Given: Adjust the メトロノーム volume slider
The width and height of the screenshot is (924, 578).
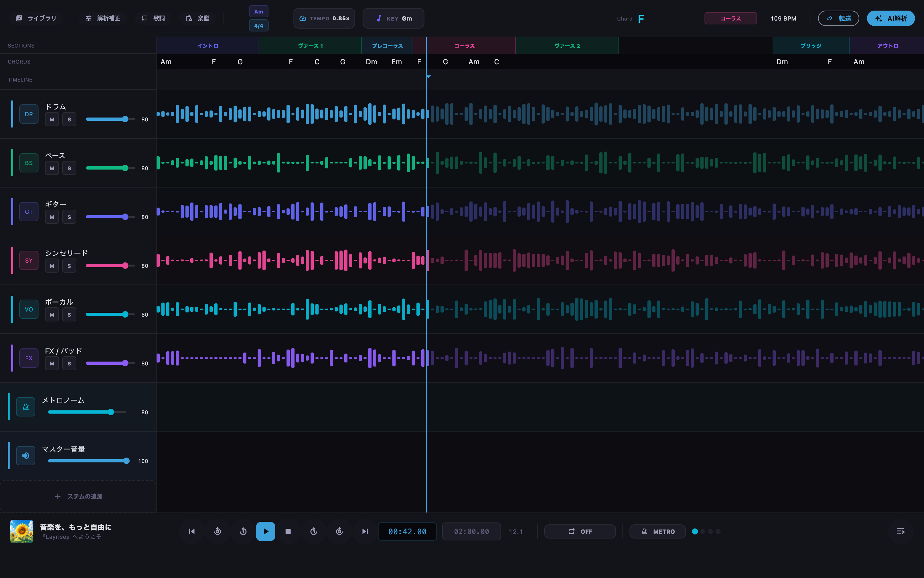Looking at the screenshot, I should click(87, 412).
